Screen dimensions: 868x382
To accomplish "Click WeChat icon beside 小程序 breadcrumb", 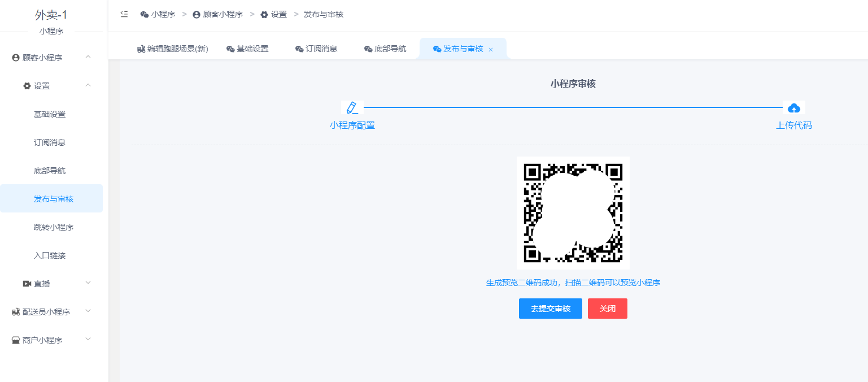I will (x=145, y=15).
